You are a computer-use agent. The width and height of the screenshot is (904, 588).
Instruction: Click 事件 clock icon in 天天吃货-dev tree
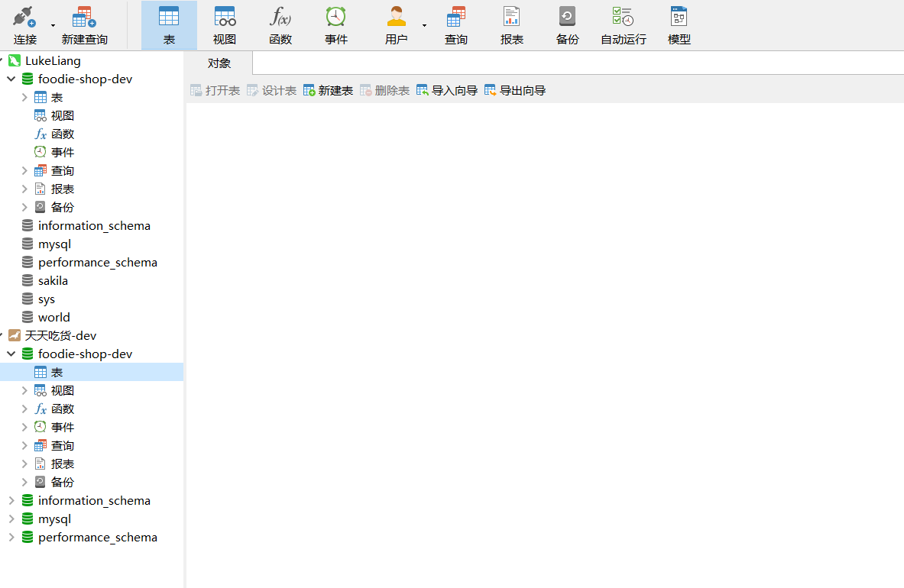(x=41, y=428)
